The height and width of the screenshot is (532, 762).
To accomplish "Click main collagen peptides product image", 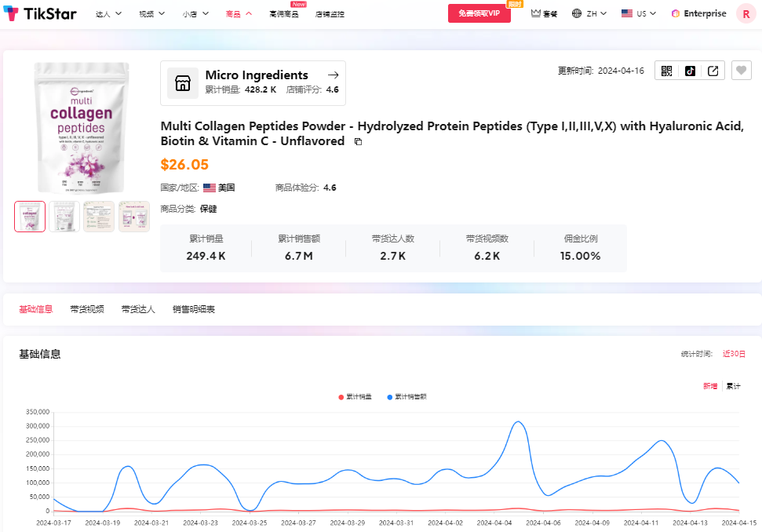I will tap(81, 128).
